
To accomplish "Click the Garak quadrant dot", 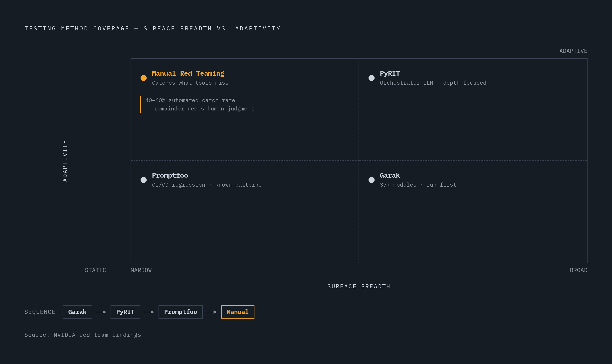I will tap(371, 180).
